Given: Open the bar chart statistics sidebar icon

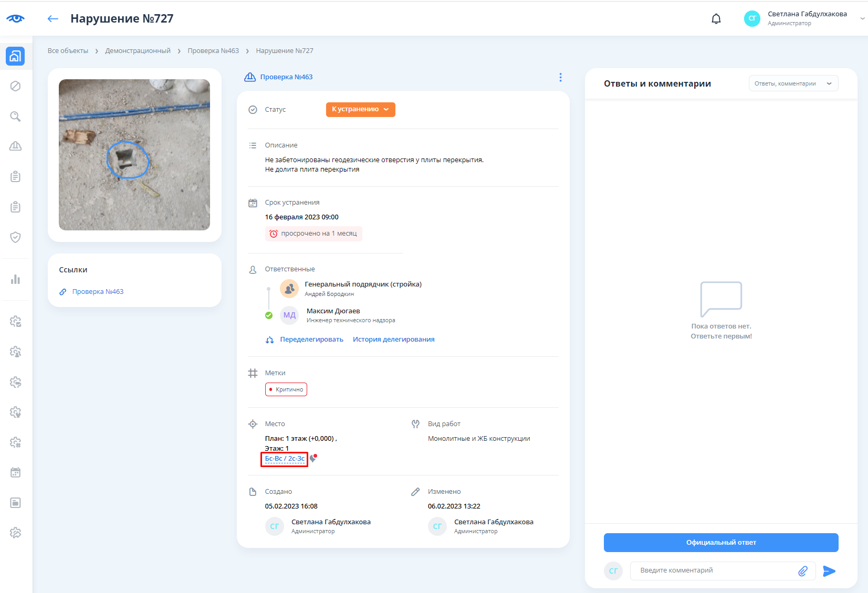Looking at the screenshot, I should pyautogui.click(x=15, y=279).
